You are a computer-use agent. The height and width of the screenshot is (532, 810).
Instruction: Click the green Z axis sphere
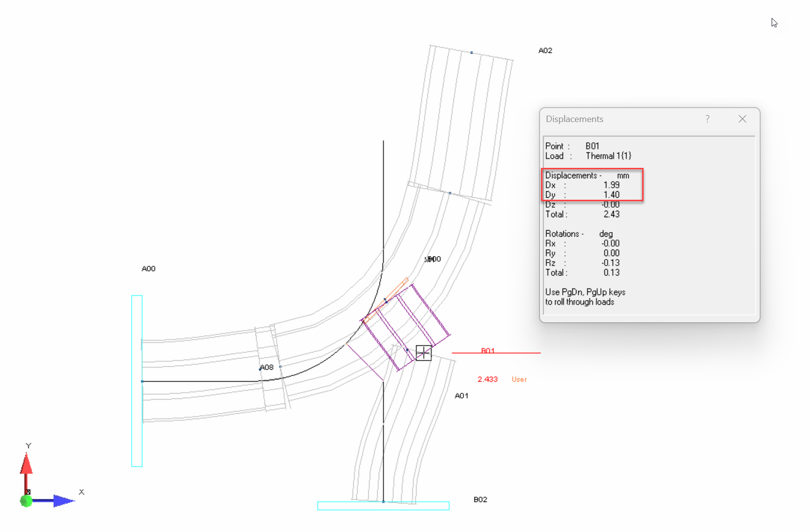26,501
